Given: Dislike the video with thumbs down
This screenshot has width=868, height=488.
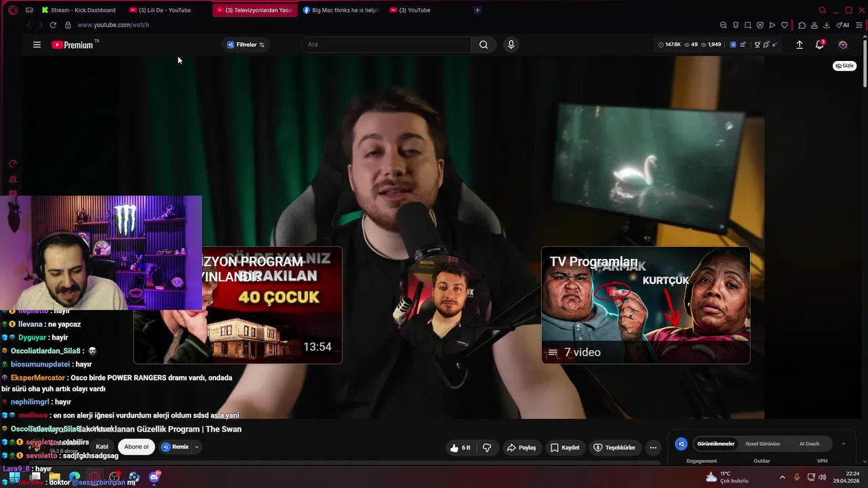Looking at the screenshot, I should tap(487, 447).
